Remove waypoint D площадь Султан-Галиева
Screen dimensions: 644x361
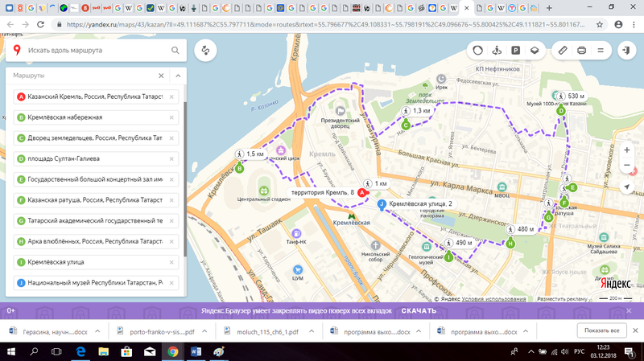[171, 158]
